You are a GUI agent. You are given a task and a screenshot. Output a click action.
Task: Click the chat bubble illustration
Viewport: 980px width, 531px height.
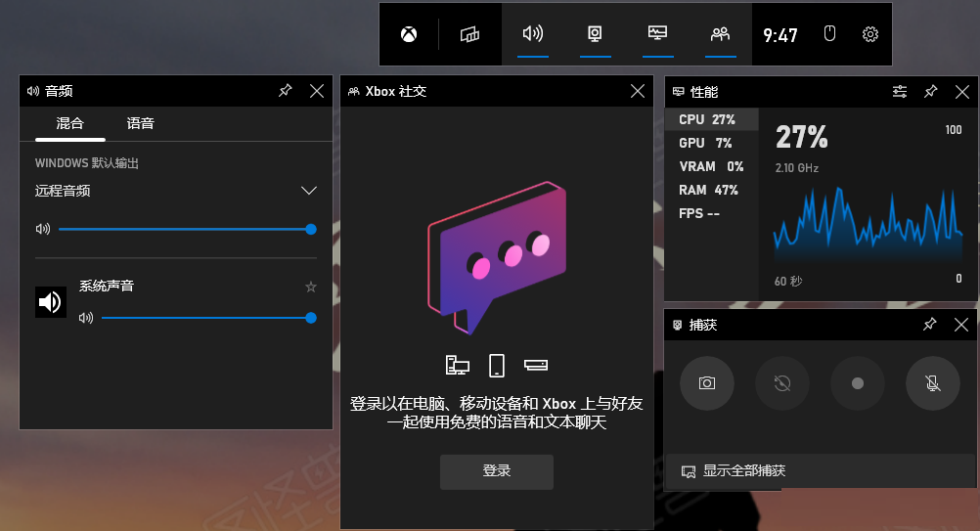pos(497,257)
